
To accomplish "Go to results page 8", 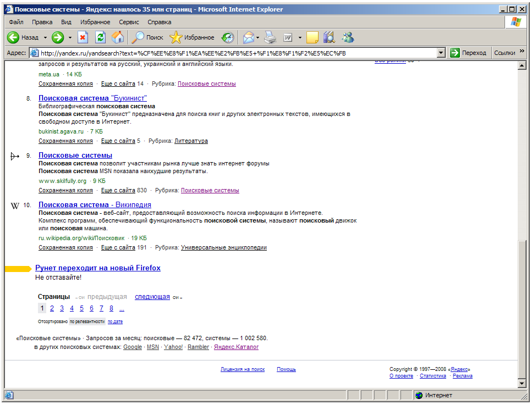I will [111, 308].
